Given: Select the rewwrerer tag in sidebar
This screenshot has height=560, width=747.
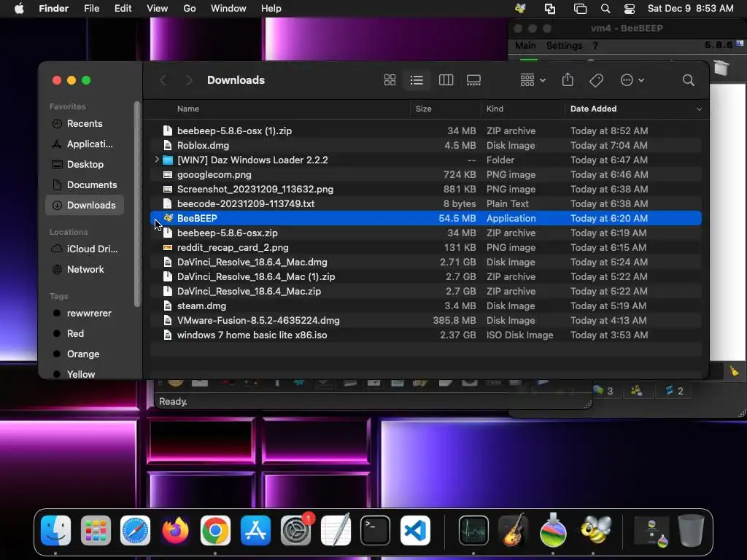Looking at the screenshot, I should (85, 314).
